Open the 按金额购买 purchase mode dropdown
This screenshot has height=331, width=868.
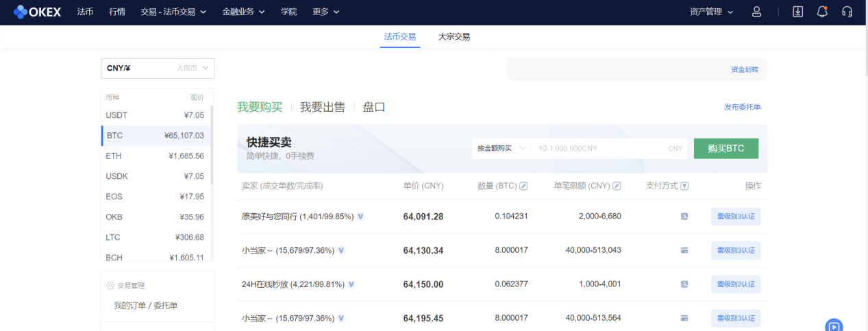(x=501, y=148)
